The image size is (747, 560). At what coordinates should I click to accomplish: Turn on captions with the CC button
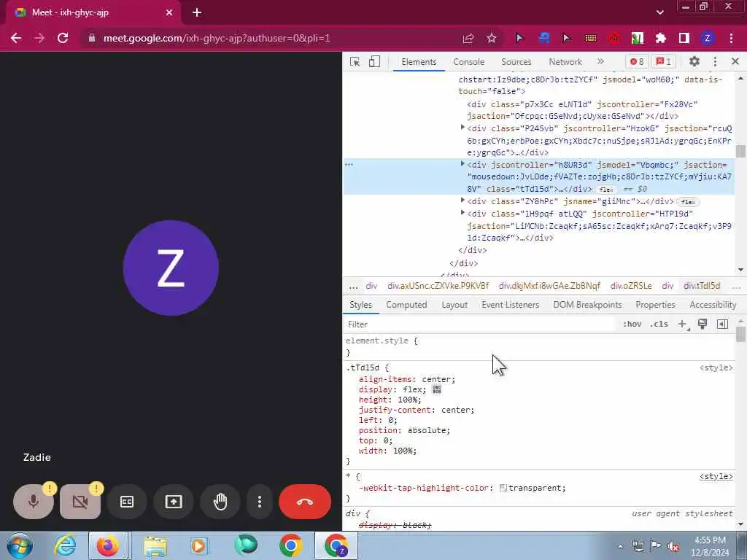pos(127,502)
